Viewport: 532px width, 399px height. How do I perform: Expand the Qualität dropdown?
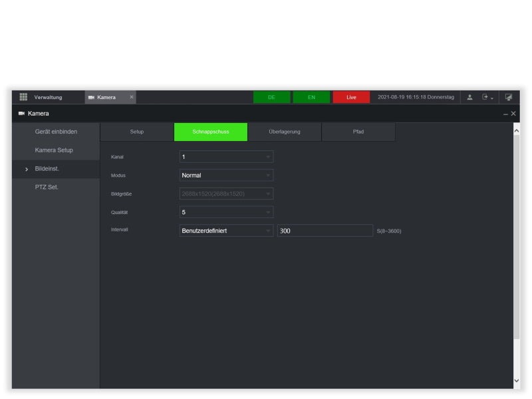click(226, 212)
